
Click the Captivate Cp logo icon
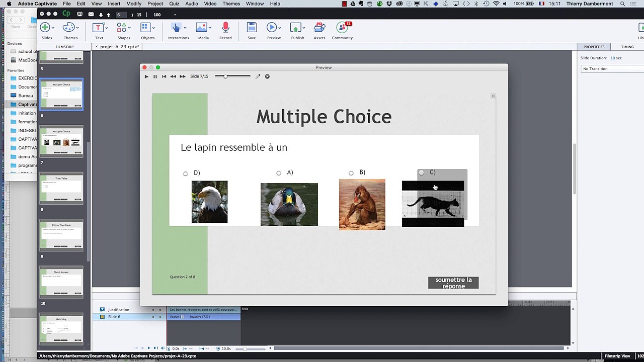pos(66,14)
